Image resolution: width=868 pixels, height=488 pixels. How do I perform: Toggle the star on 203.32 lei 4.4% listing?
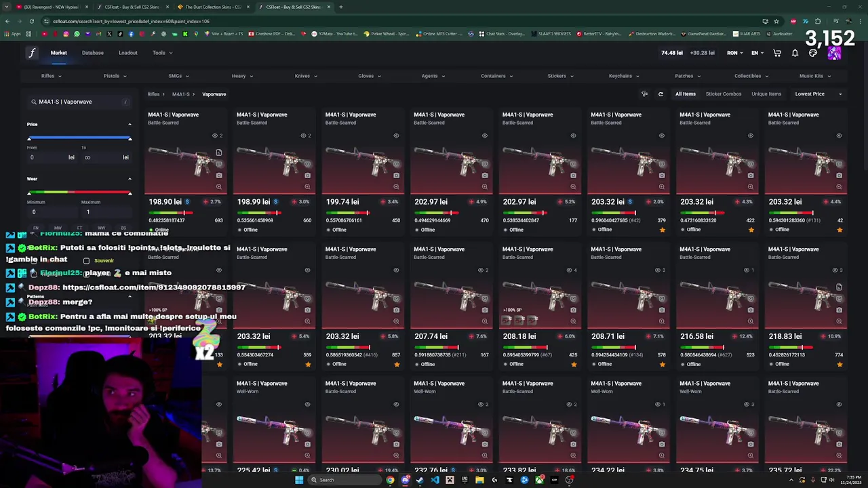click(x=840, y=230)
